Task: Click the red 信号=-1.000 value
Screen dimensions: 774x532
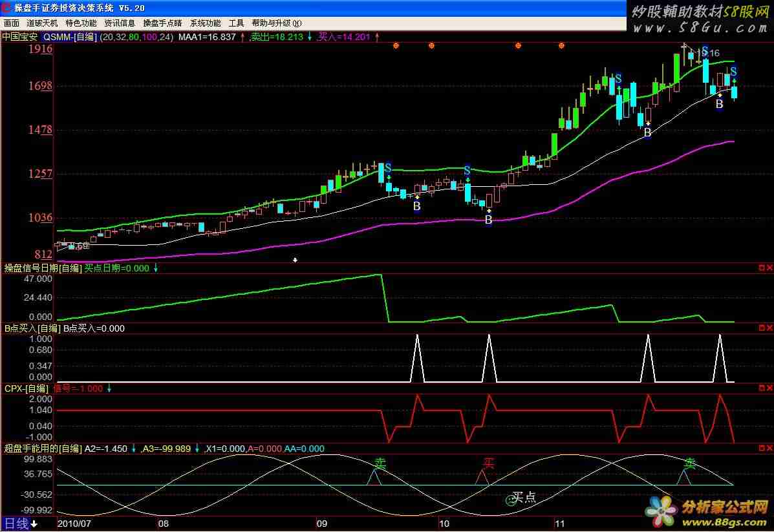Action: click(x=78, y=388)
